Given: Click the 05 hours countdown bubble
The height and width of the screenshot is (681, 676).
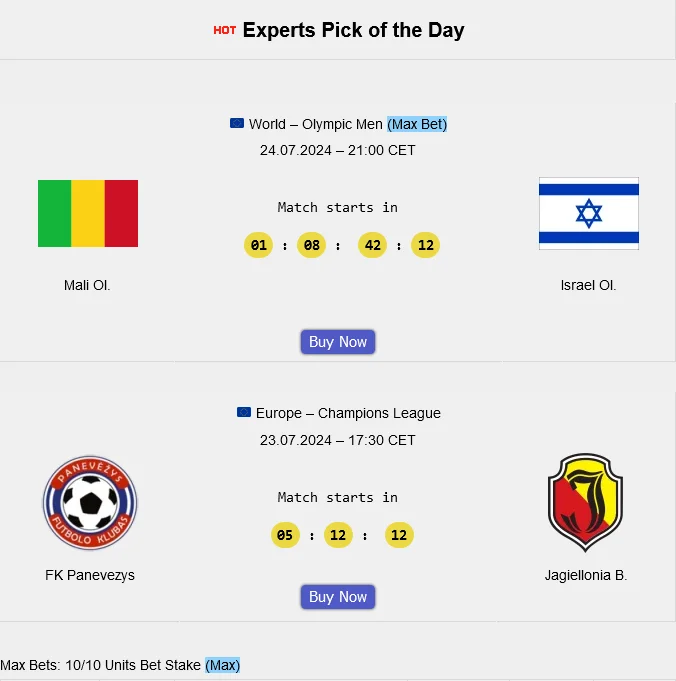Looking at the screenshot, I should pos(285,535).
